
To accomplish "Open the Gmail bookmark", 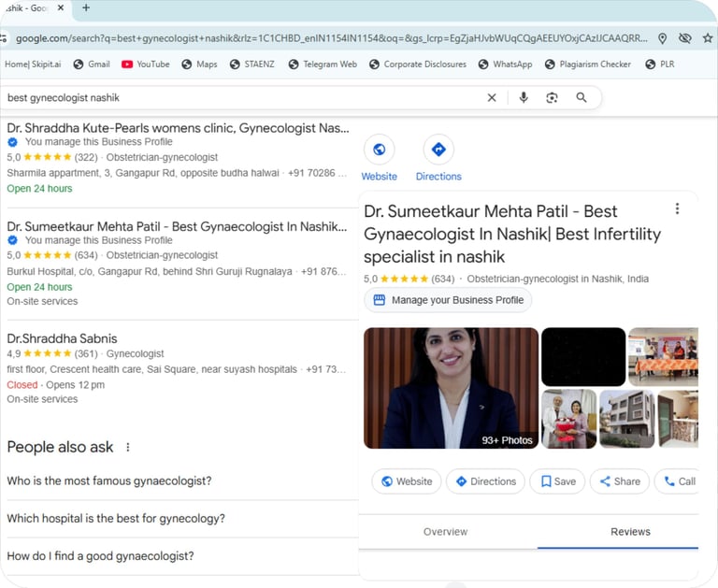I will [x=92, y=65].
